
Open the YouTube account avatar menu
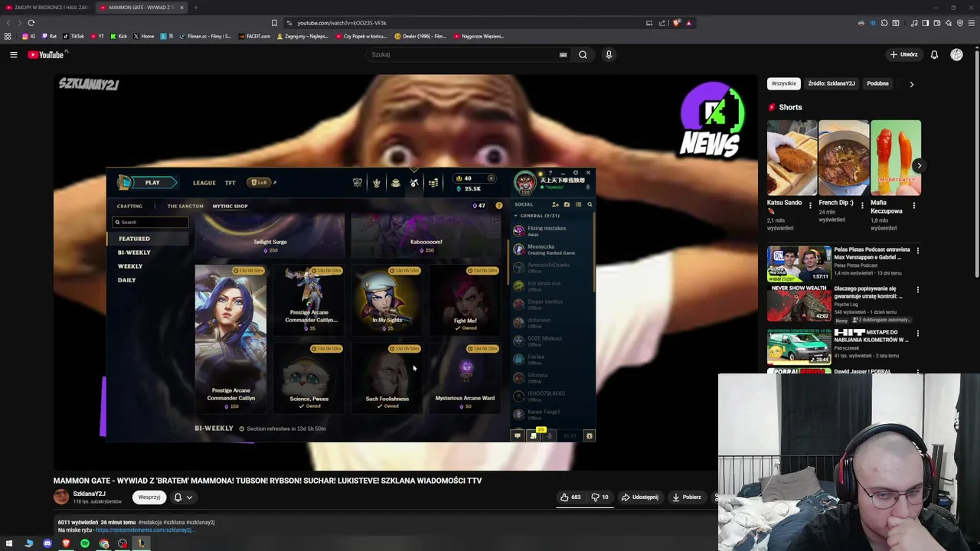pyautogui.click(x=956, y=54)
